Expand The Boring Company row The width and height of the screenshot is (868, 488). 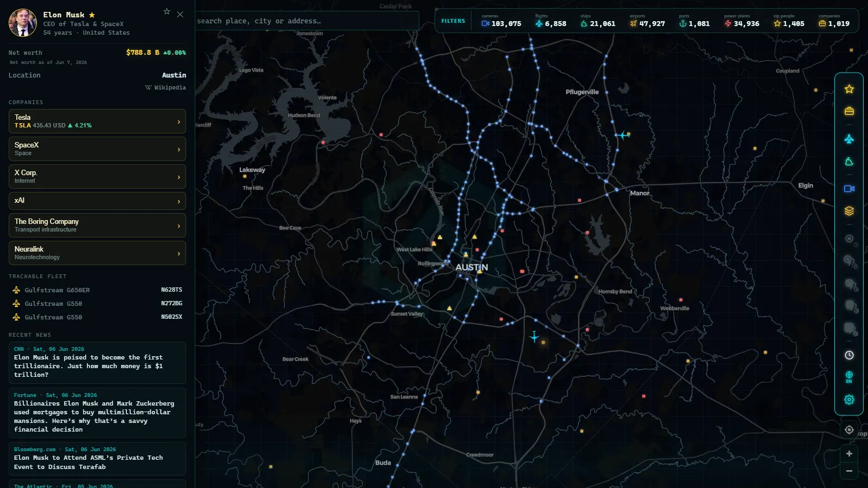point(97,226)
